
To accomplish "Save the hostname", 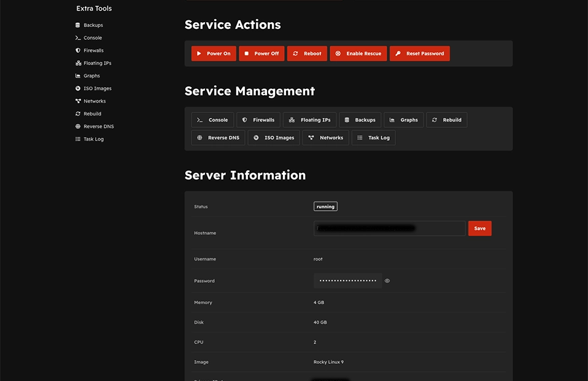I will tap(480, 229).
